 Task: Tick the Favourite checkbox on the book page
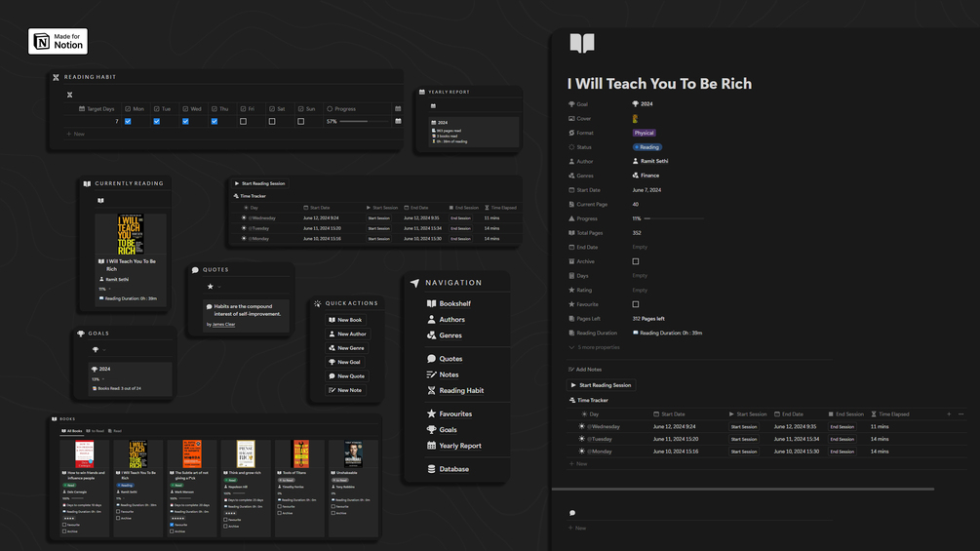(x=636, y=304)
